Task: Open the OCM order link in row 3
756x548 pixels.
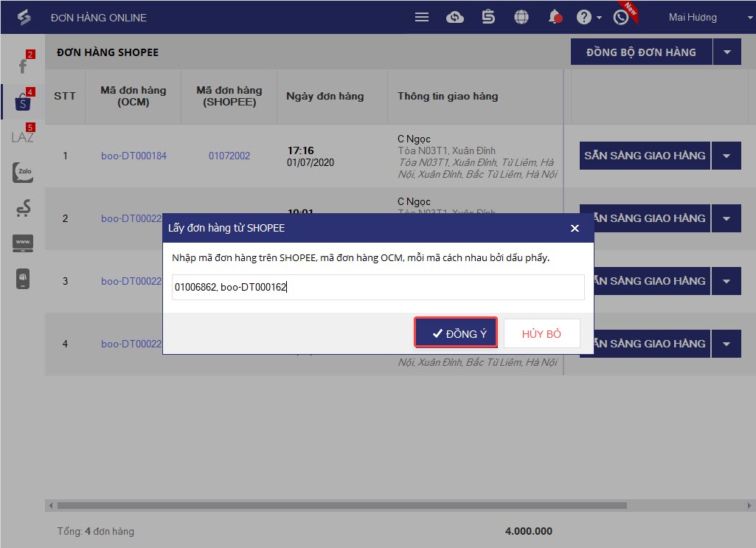Action: (131, 281)
